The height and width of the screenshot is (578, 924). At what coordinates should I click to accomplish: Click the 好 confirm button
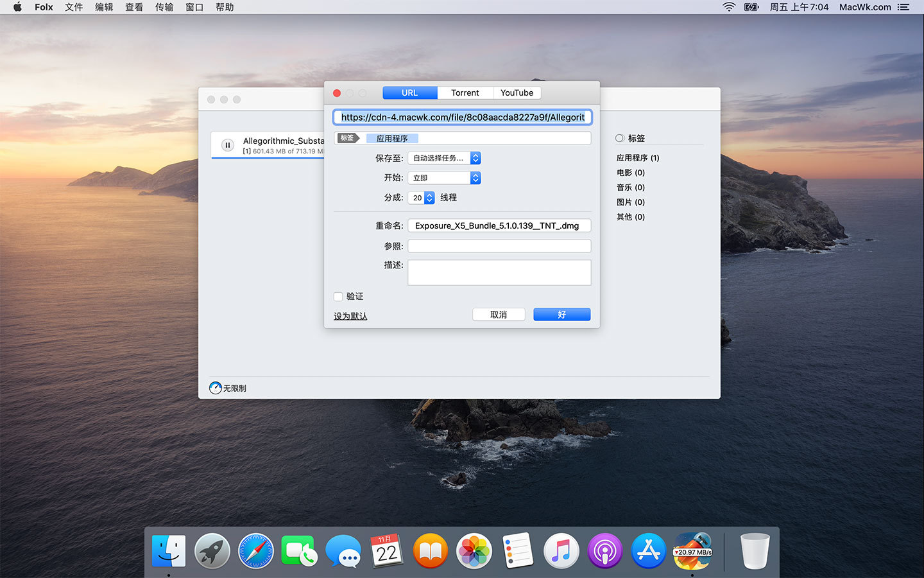561,315
